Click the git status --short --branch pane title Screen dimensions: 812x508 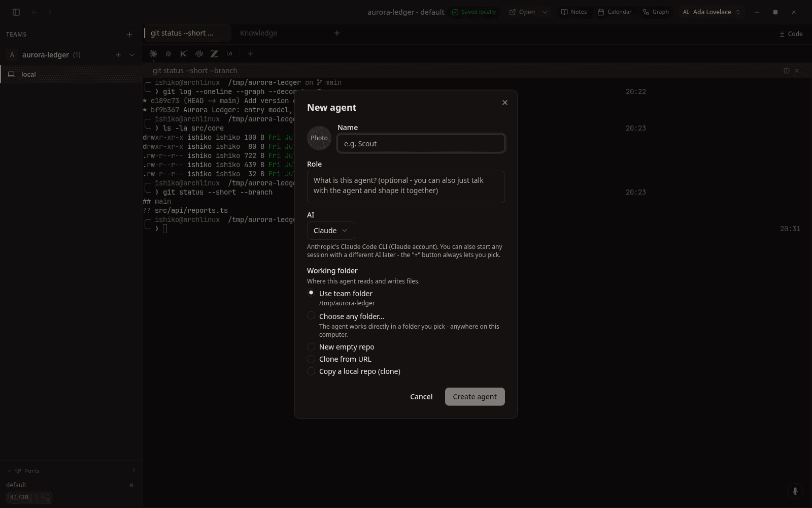[195, 71]
